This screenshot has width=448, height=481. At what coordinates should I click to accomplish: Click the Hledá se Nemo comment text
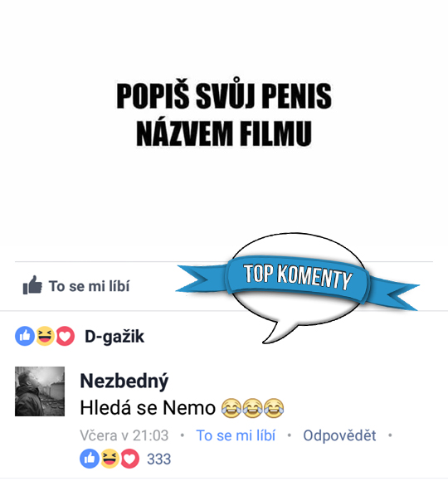point(148,408)
